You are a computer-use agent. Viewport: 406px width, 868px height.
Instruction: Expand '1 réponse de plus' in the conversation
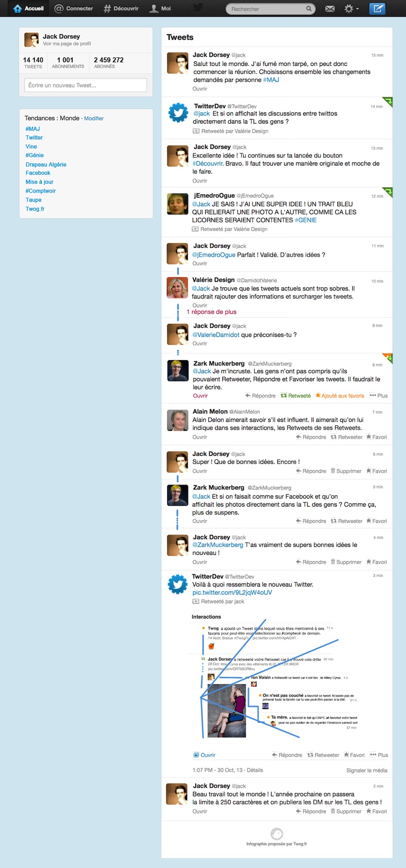pos(211,312)
